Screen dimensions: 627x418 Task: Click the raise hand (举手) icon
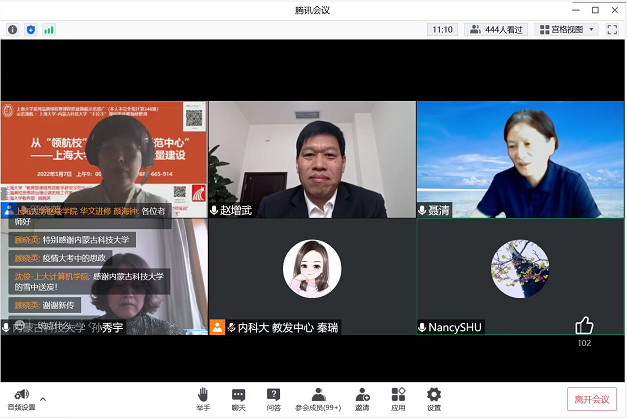[x=203, y=397]
